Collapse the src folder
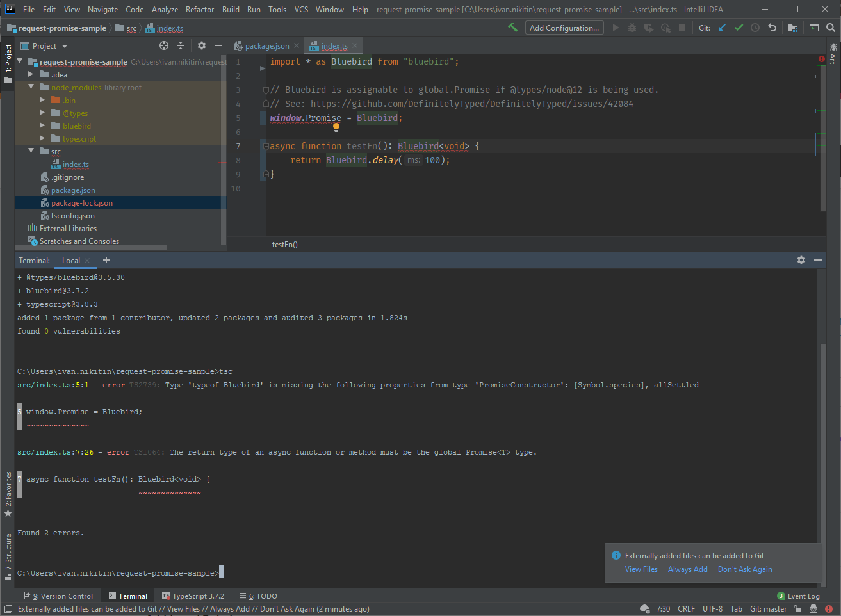The height and width of the screenshot is (616, 841). pos(31,151)
